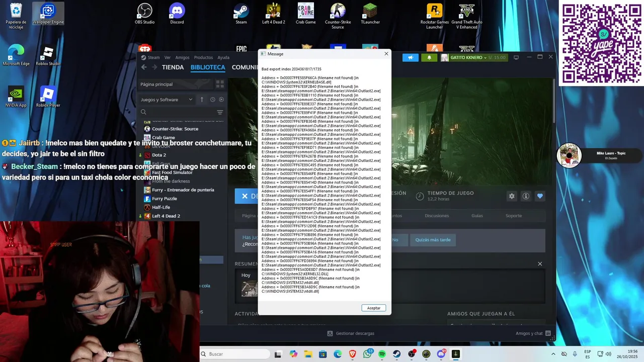Select the Discord desktop shortcut
This screenshot has width=644, height=362.
[177, 14]
